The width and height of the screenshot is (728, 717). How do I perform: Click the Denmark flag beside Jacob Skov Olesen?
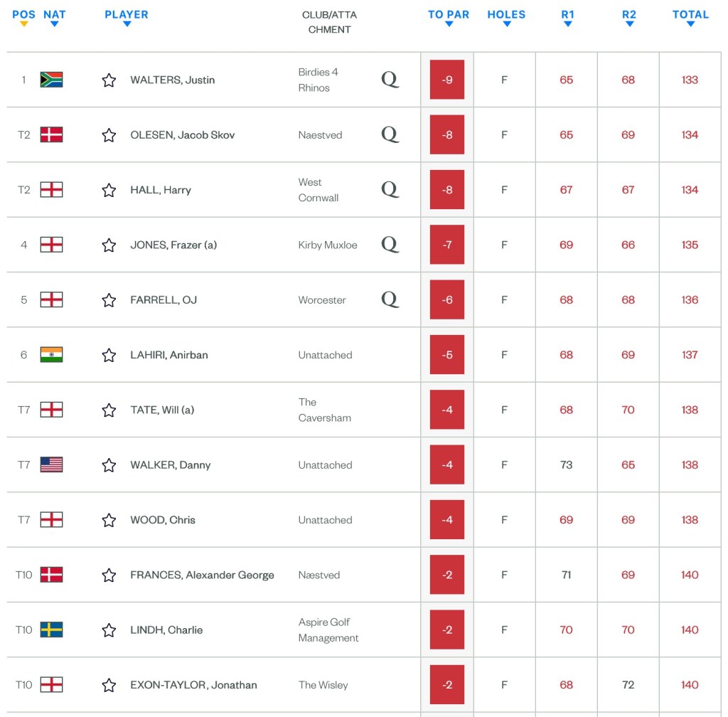tap(51, 134)
